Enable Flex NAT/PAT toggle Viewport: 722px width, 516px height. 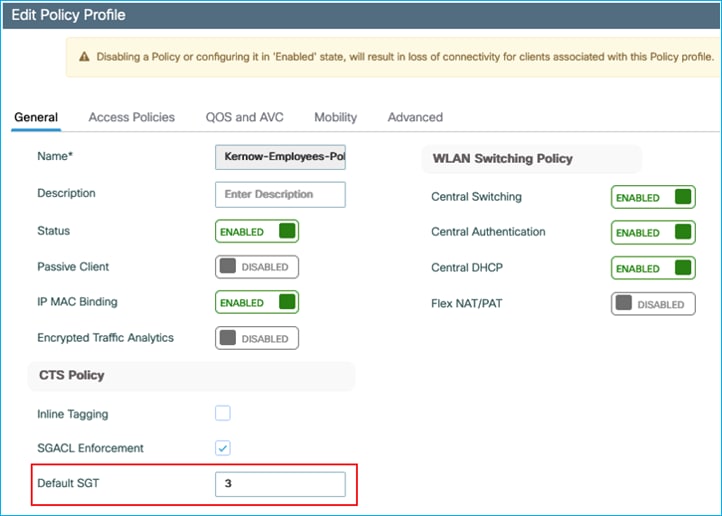click(x=653, y=304)
